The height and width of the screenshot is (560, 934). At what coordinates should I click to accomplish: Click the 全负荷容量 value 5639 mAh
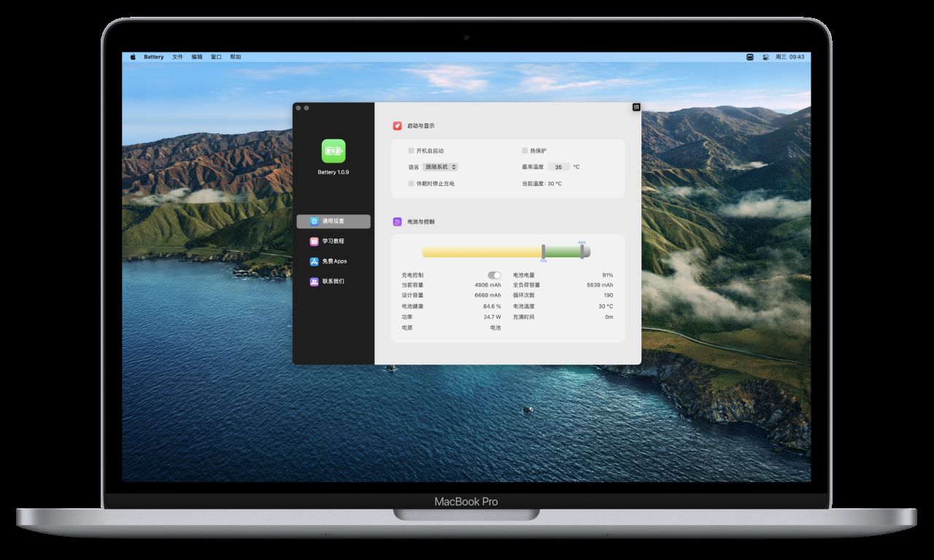click(x=600, y=285)
